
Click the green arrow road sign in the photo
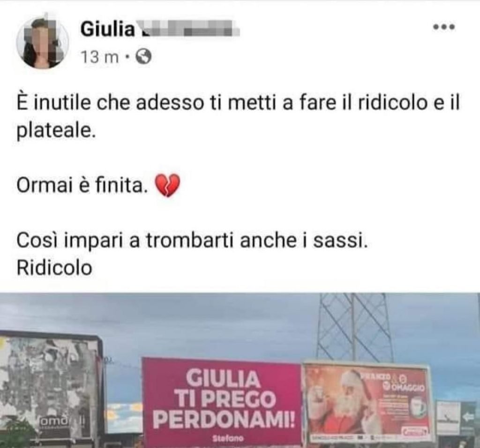point(468,418)
